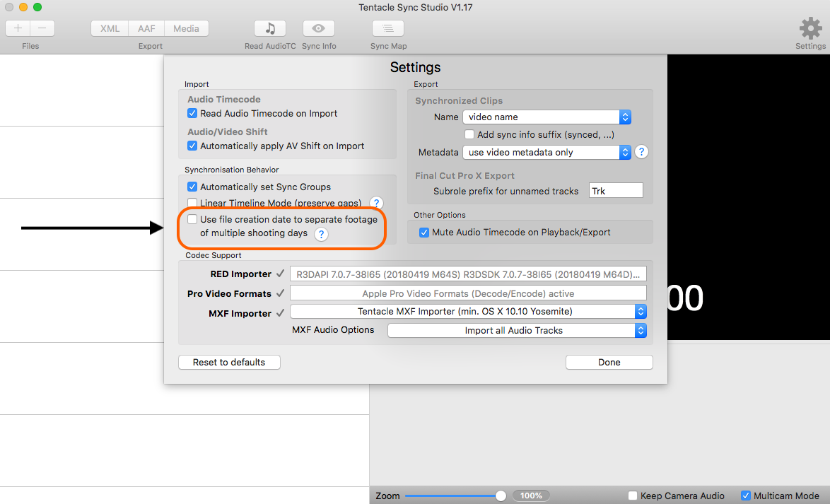Click the MXF Importer label
Viewport: 830px width, 504px height.
point(240,313)
